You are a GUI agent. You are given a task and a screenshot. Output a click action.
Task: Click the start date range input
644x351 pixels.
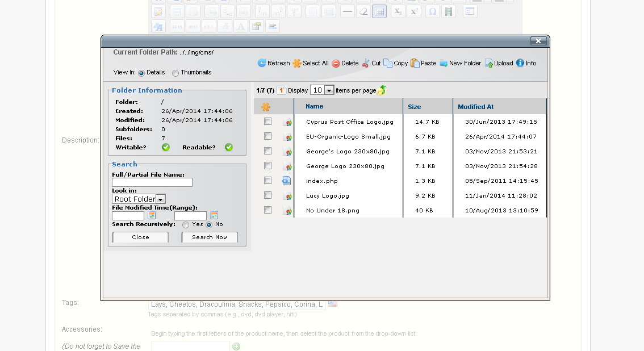click(x=128, y=215)
